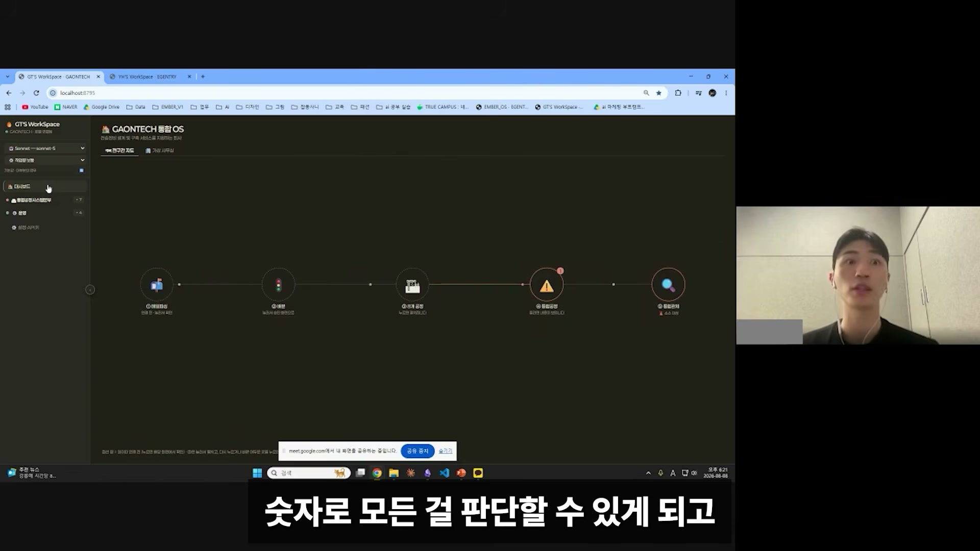This screenshot has width=980, height=551.
Task: Click the GT'S WorkSpace sidebar logo
Action: click(33, 124)
